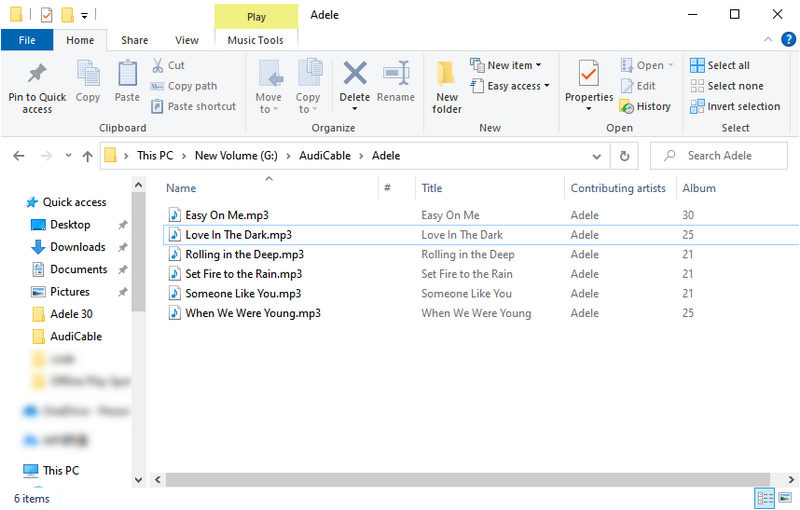Go up one folder level arrow
Image resolution: width=800 pixels, height=510 pixels.
pos(88,156)
